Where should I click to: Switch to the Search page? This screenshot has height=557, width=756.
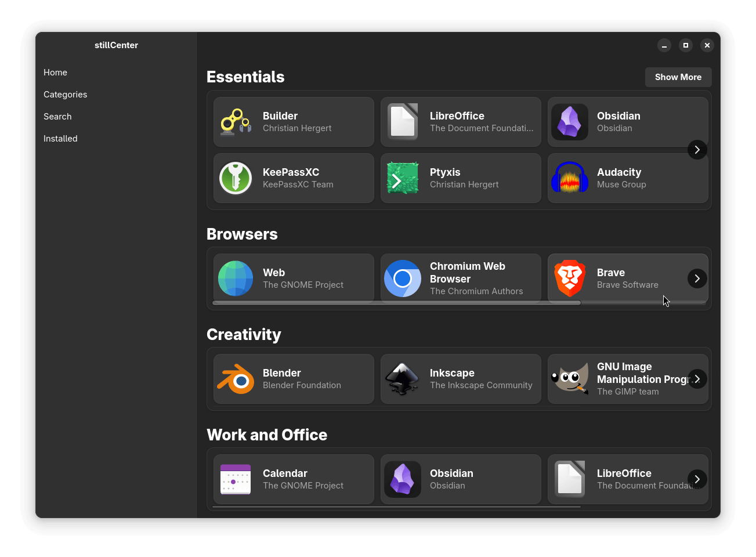coord(116,117)
